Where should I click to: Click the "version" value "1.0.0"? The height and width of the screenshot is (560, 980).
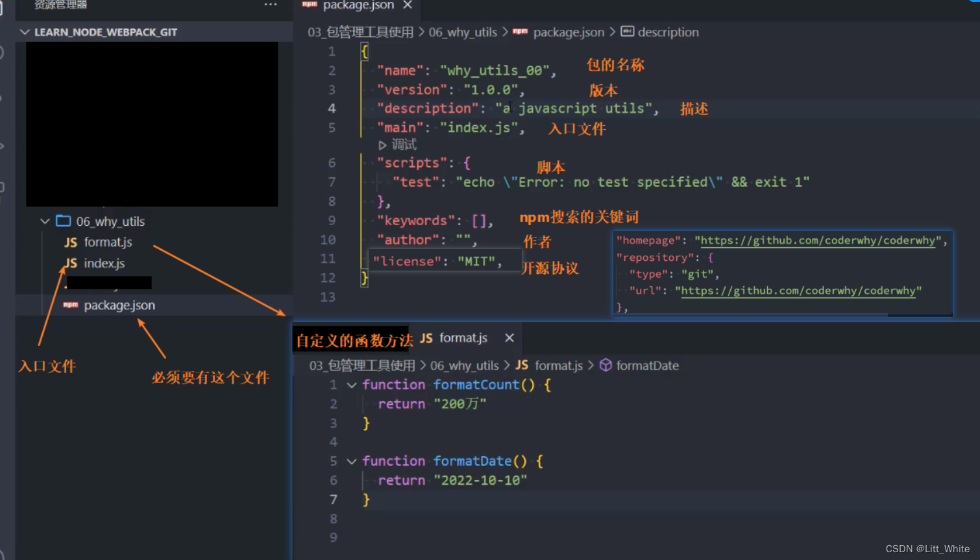point(491,90)
